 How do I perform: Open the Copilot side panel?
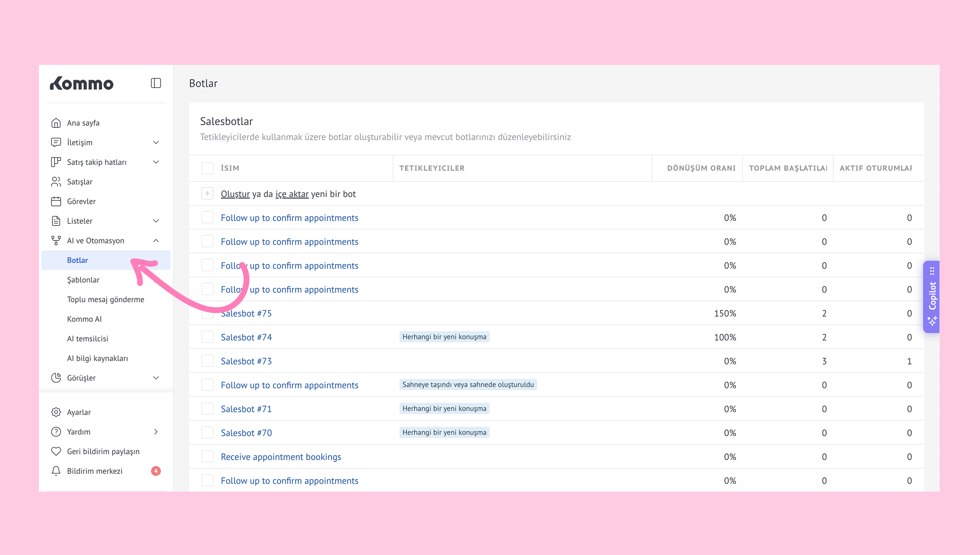tap(932, 297)
